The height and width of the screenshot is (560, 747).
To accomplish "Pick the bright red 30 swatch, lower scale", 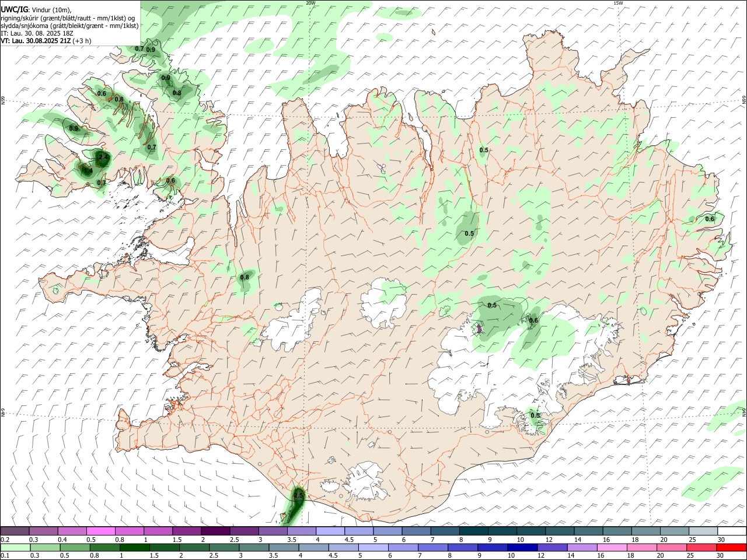I will click(730, 547).
